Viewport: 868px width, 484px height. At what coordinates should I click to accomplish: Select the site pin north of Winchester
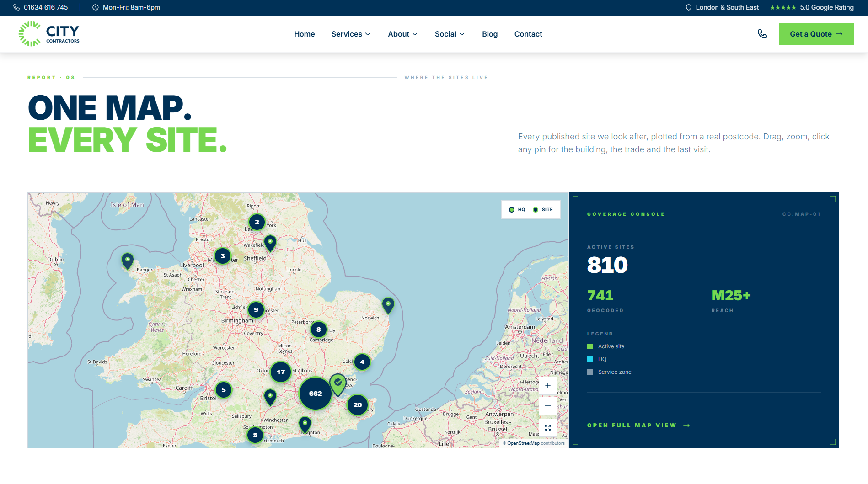[270, 397]
